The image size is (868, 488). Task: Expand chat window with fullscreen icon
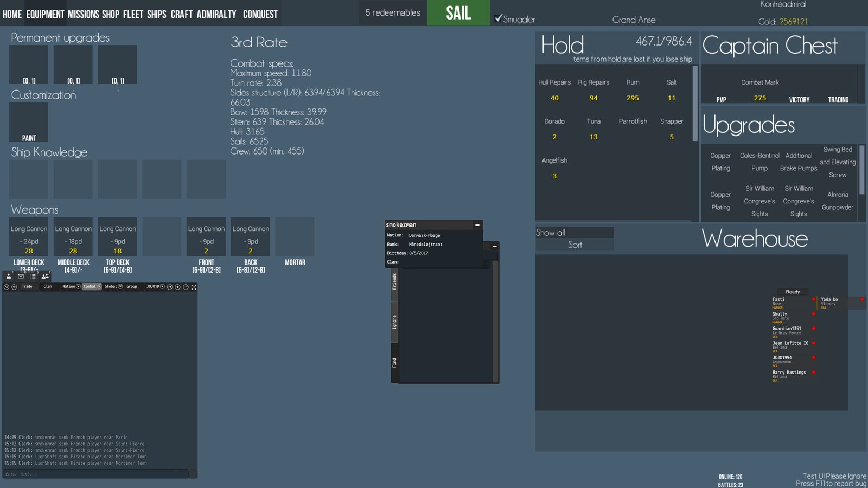(194, 287)
